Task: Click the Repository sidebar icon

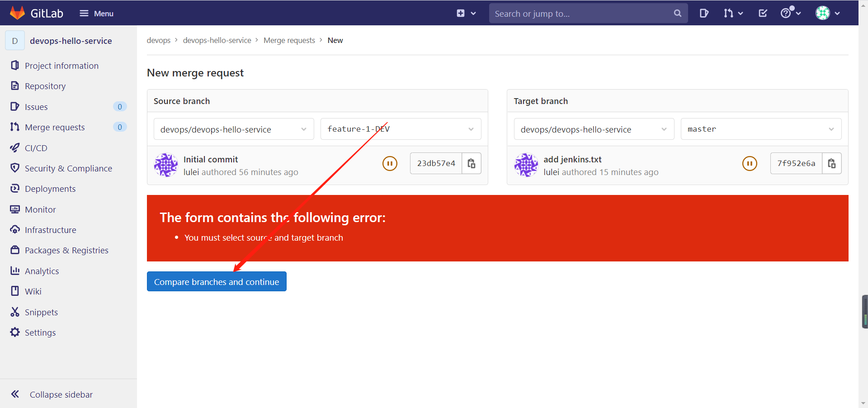Action: 15,86
